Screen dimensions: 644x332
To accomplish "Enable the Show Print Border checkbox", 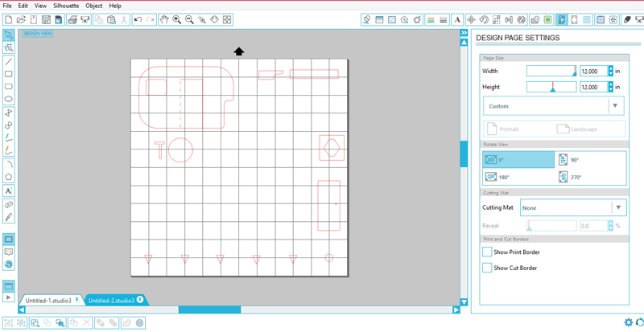I will pyautogui.click(x=487, y=252).
